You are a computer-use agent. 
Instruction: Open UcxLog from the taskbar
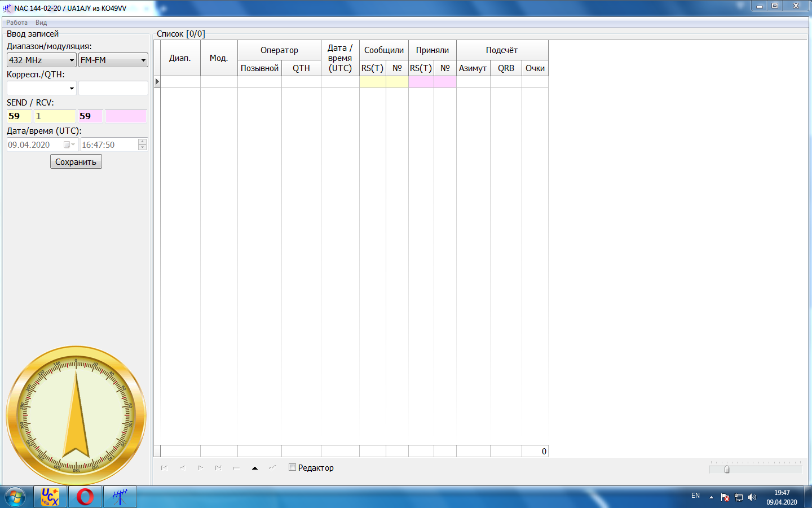coord(50,497)
